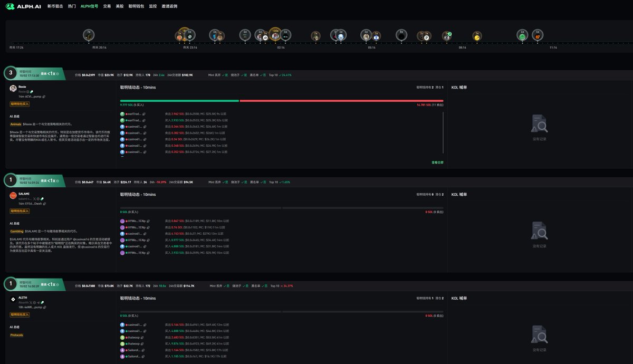Viewport: 633px width, 364px height.
Task: Click the ALITH Top 10 value 34.37%
Action: click(288, 286)
